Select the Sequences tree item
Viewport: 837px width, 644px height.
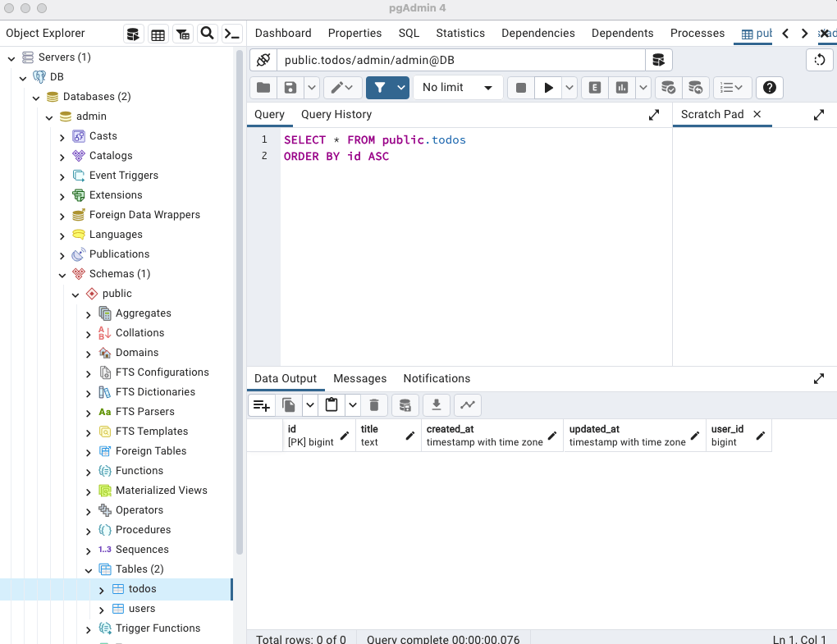pos(142,550)
